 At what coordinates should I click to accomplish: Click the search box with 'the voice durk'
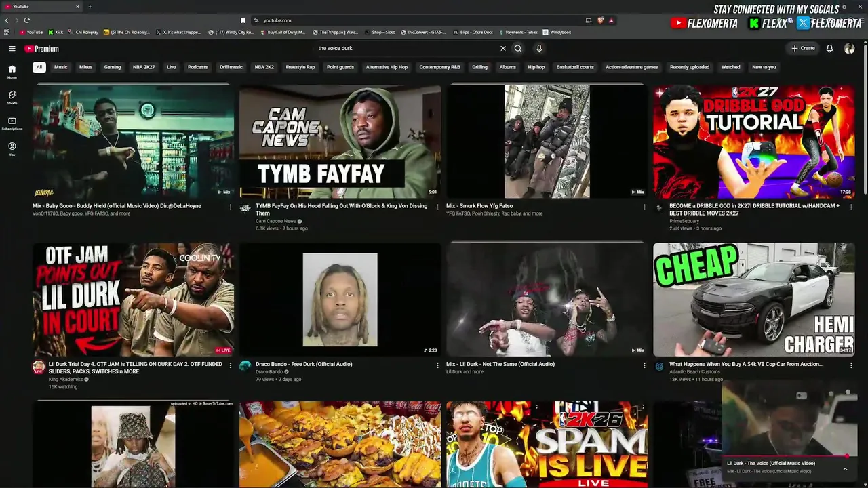407,49
